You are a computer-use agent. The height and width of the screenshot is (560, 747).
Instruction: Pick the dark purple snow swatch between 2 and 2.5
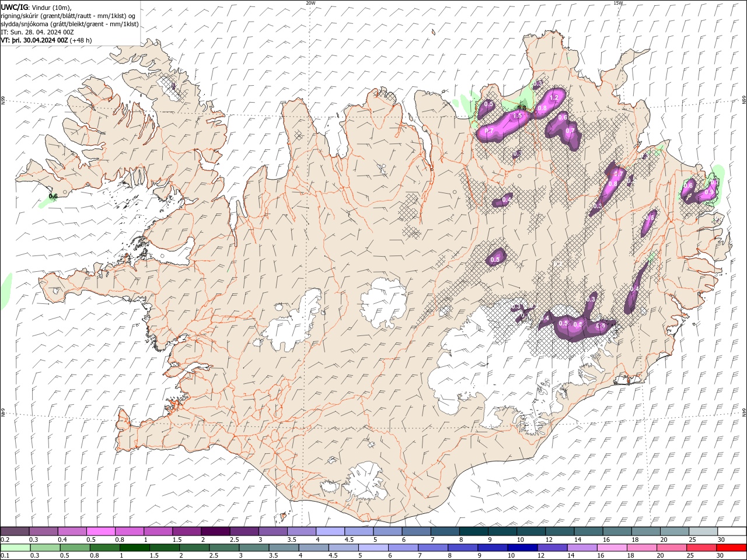(x=215, y=531)
